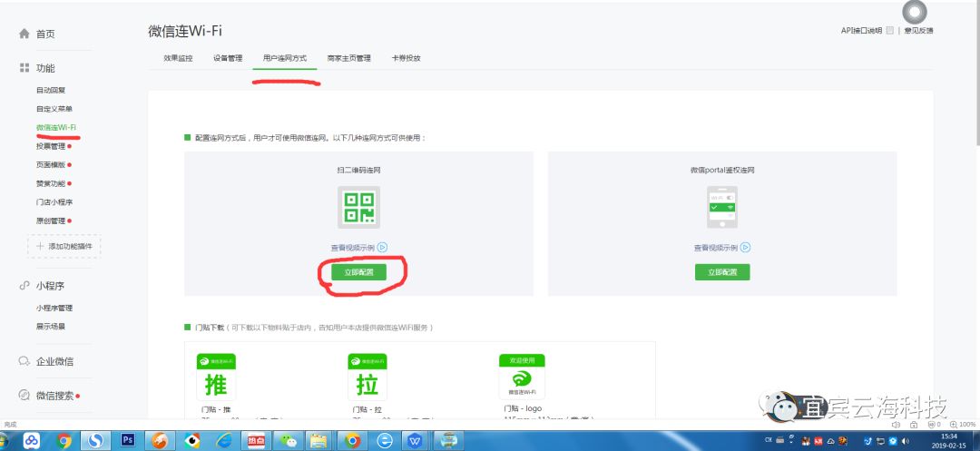Viewport: 980px width, 451px height.
Task: Select the green 推 door sticker image
Action: point(216,377)
